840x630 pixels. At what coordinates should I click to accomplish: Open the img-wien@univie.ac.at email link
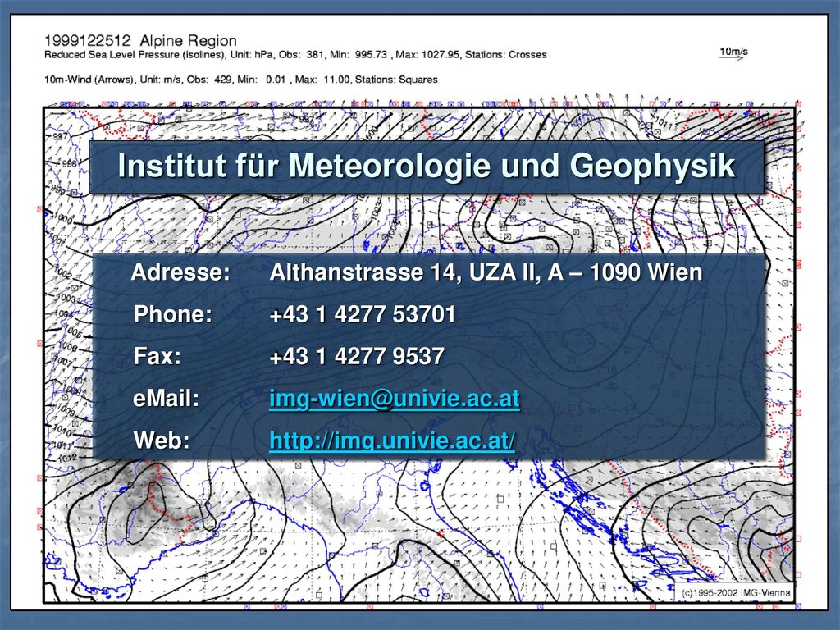click(x=395, y=399)
